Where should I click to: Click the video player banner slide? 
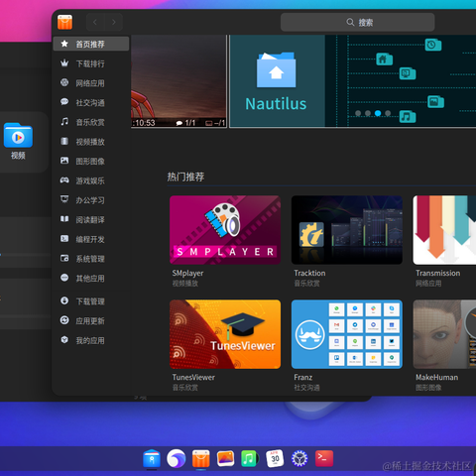coord(178,81)
